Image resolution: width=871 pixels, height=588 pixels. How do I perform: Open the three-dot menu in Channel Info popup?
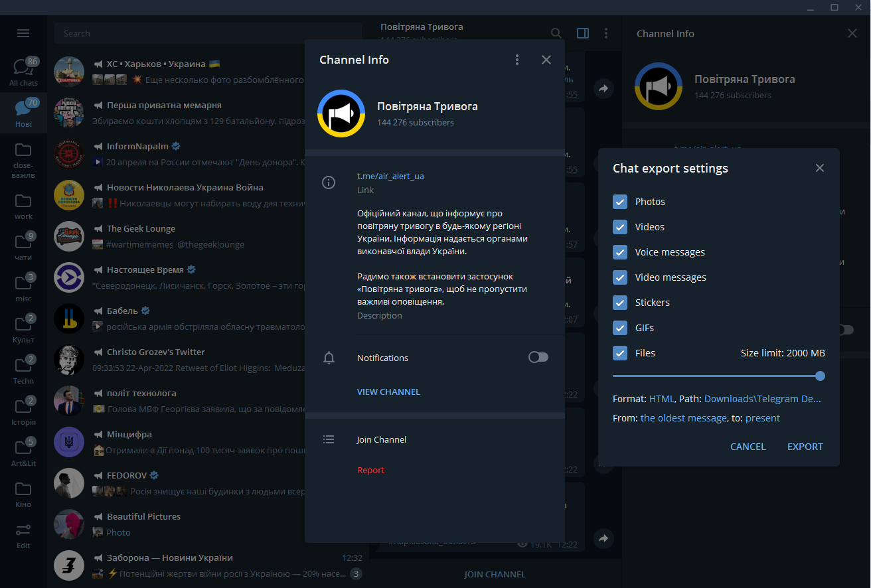[x=517, y=60]
